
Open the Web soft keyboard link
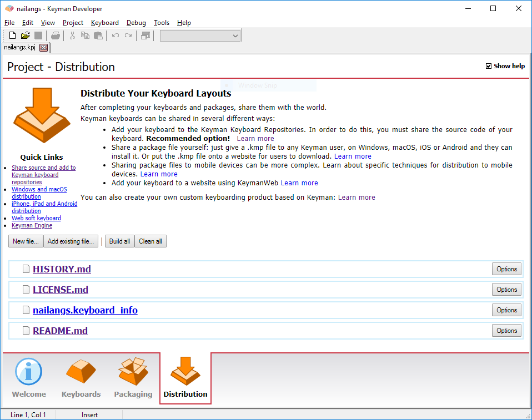36,218
